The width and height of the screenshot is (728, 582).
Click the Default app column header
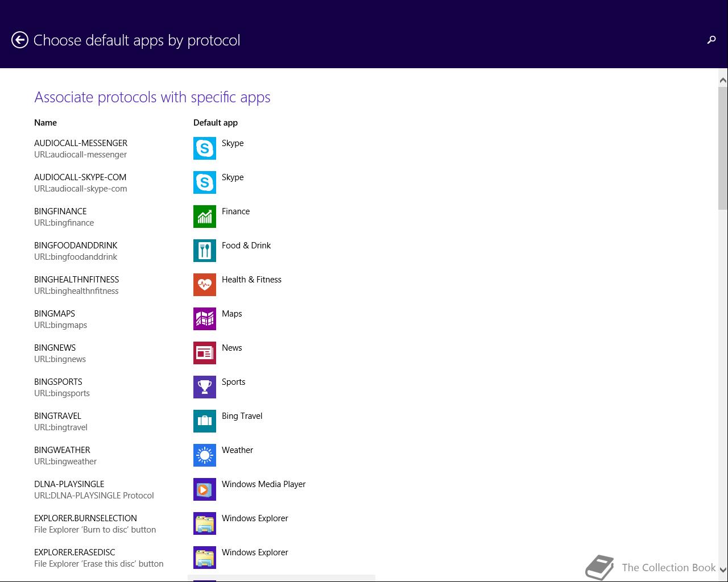coord(216,123)
